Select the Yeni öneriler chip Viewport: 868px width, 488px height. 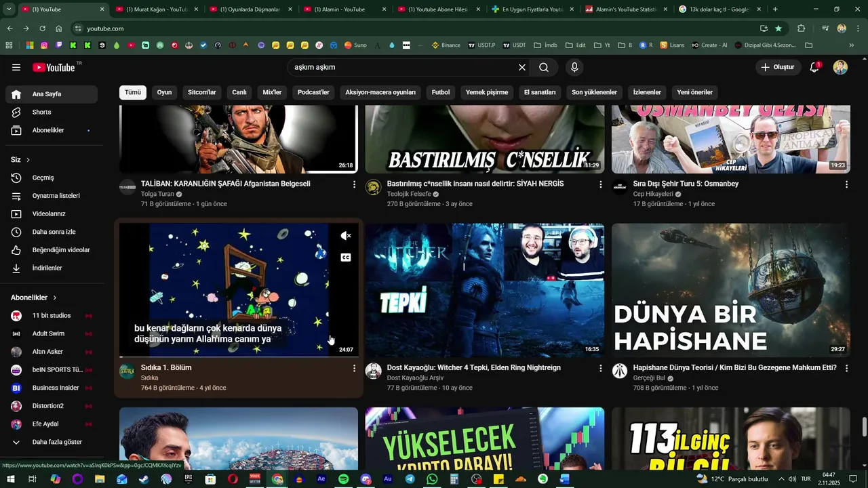click(695, 92)
